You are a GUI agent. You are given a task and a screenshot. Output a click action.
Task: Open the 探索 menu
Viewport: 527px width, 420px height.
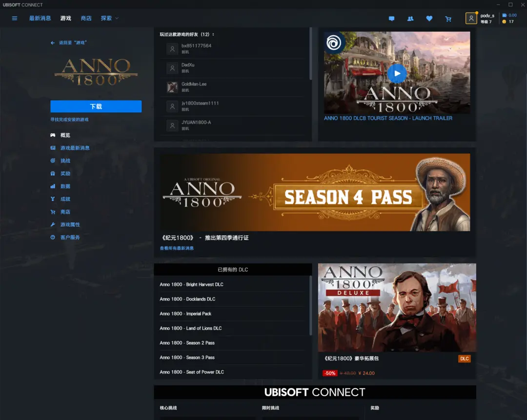coord(106,18)
